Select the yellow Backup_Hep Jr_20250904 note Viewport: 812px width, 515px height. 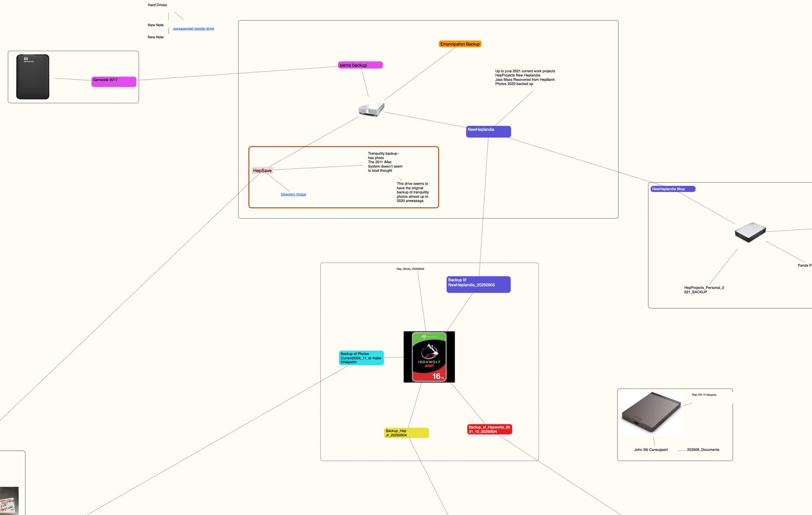pos(406,433)
